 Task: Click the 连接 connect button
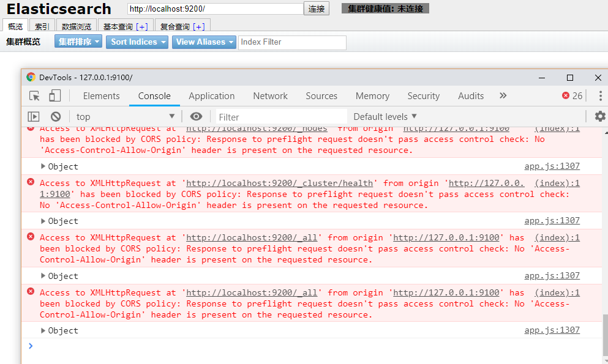point(317,9)
